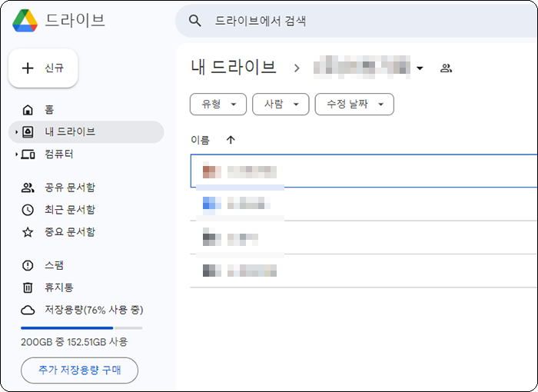Click the 이름 column header
This screenshot has width=538, height=392.
pos(200,140)
